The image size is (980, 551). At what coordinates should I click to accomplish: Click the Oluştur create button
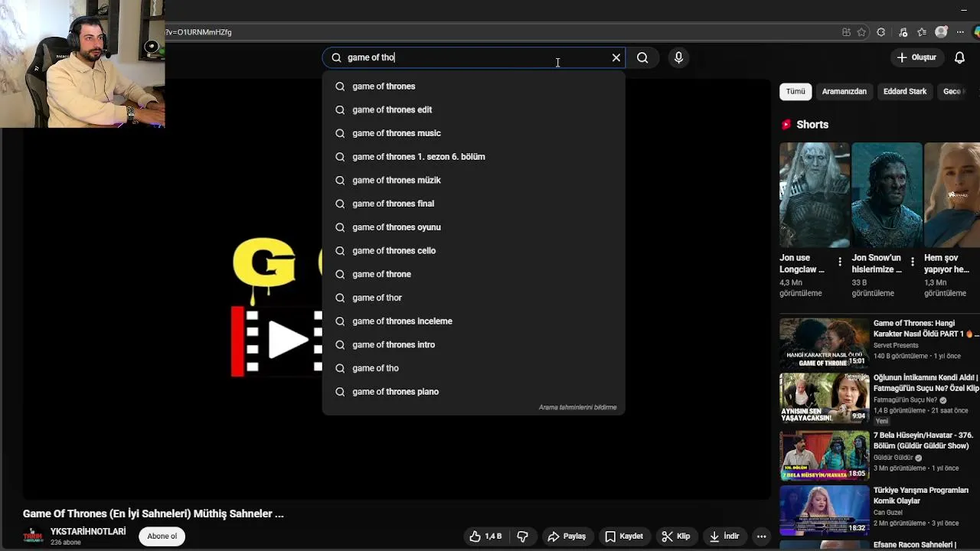point(916,57)
